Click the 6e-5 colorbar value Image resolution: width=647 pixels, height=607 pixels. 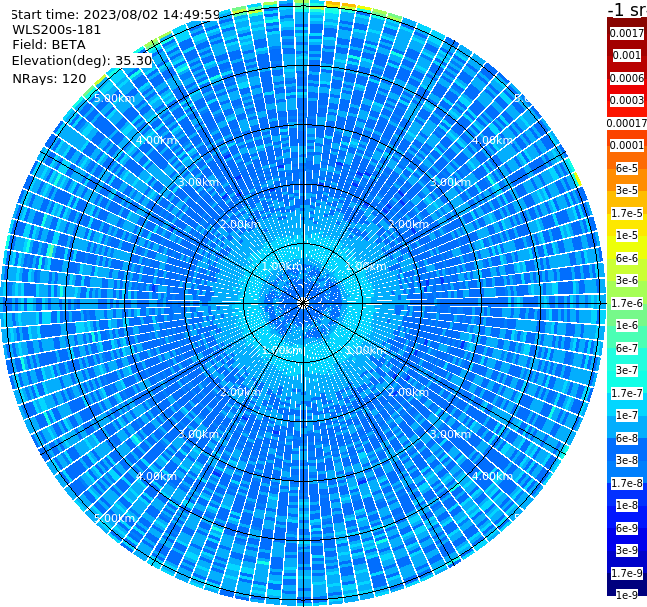[x=627, y=168]
